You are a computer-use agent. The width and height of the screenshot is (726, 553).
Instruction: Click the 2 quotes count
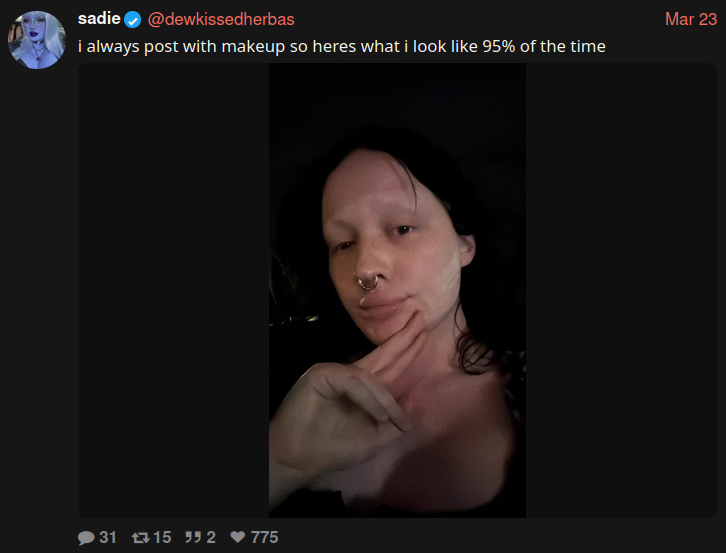click(211, 537)
